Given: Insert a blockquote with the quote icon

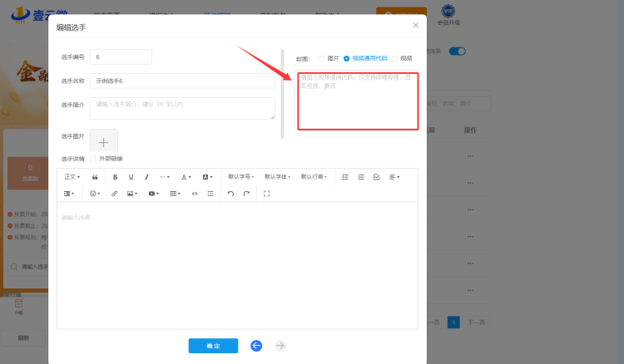Looking at the screenshot, I should (x=95, y=177).
